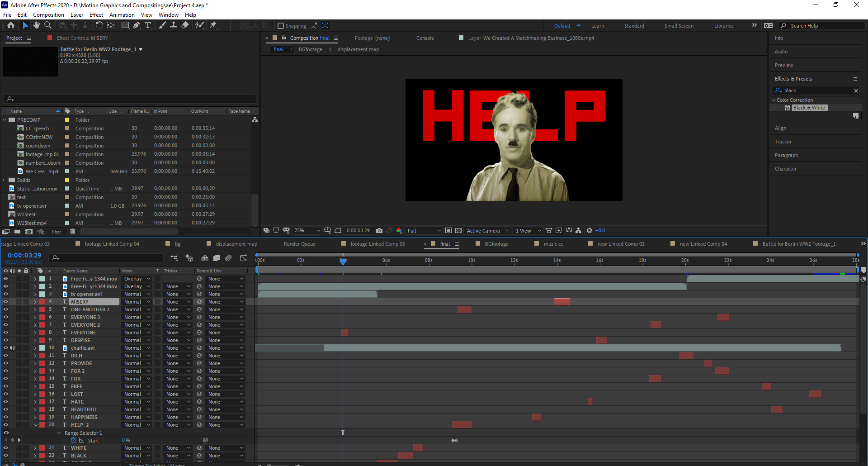This screenshot has width=868, height=466.
Task: Open the Graph Editor in the timeline
Action: click(244, 258)
